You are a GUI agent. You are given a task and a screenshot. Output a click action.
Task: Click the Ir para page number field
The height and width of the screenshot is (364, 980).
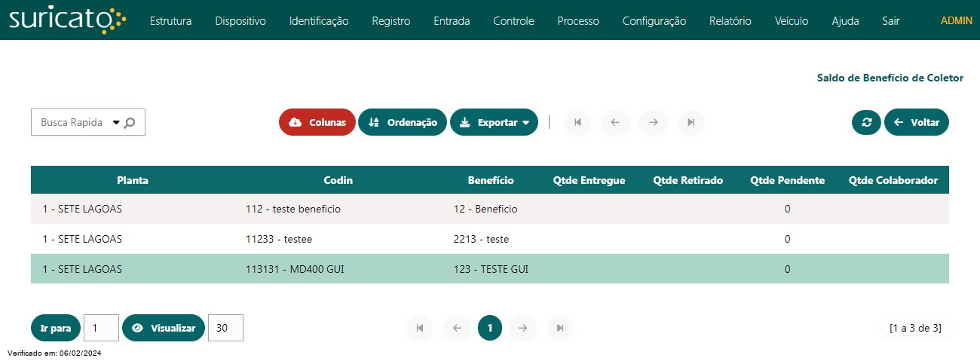(101, 328)
